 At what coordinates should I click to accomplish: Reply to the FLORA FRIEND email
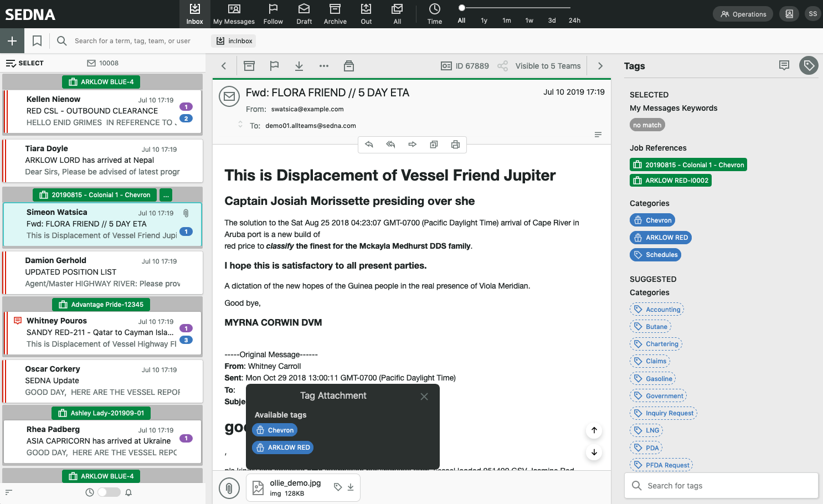click(369, 144)
